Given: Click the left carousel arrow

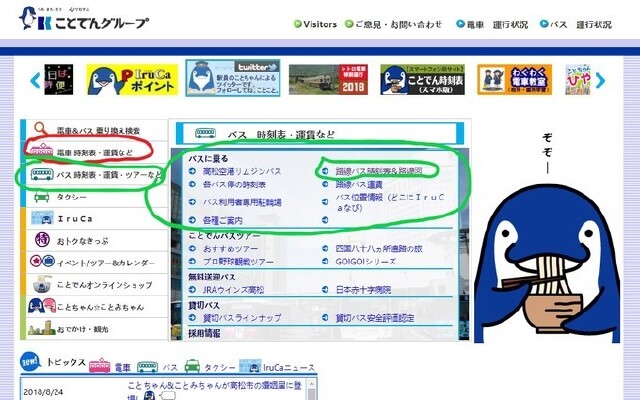Looking at the screenshot, I should [x=36, y=80].
